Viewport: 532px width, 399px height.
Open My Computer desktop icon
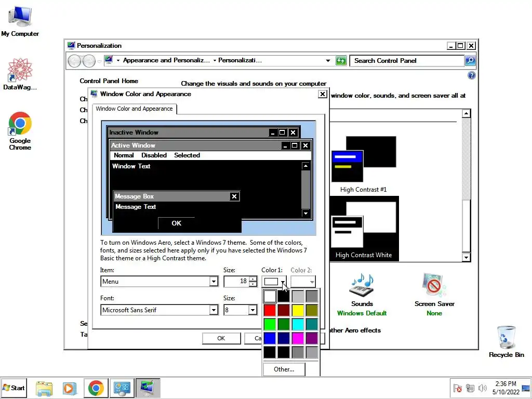pyautogui.click(x=20, y=21)
